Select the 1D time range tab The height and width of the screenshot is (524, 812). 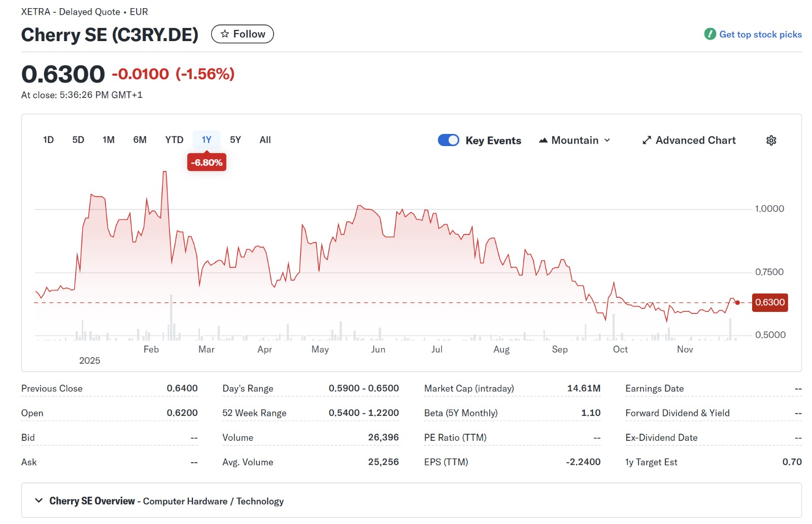48,140
